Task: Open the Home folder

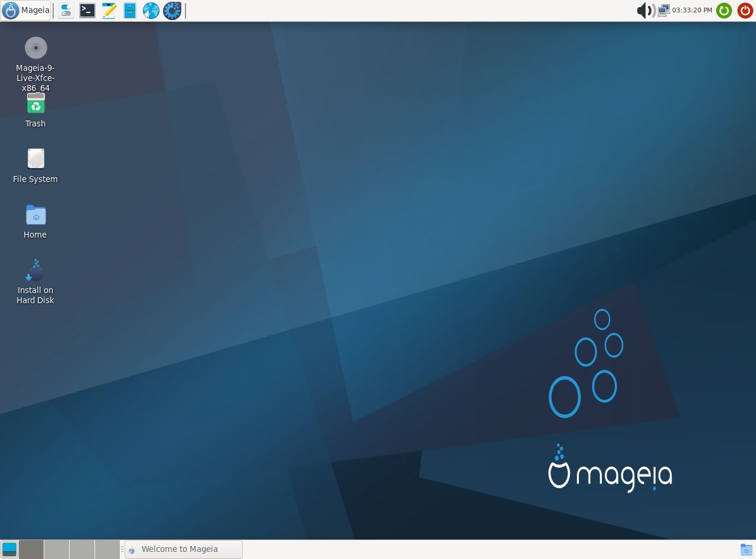Action: (x=35, y=215)
